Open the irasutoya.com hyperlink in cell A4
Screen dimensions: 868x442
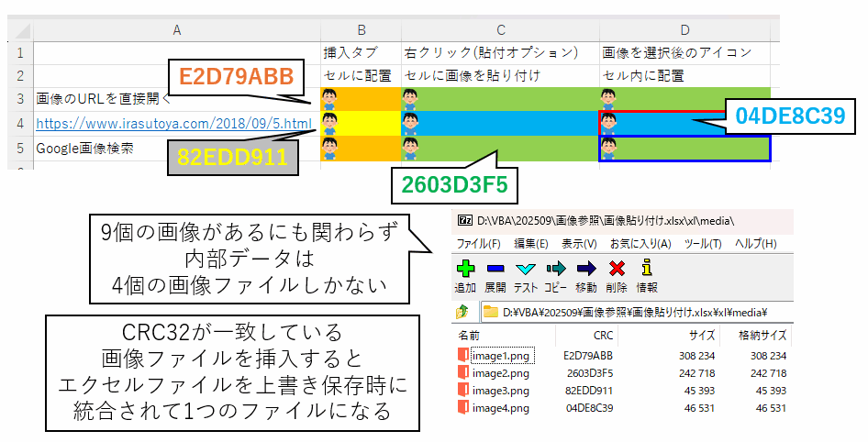coord(173,124)
